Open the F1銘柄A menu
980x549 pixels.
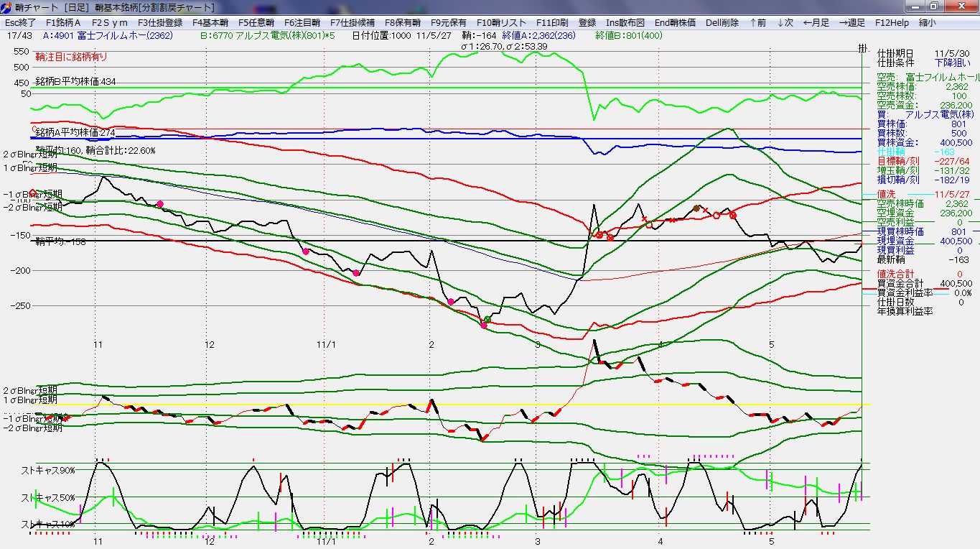(63, 22)
